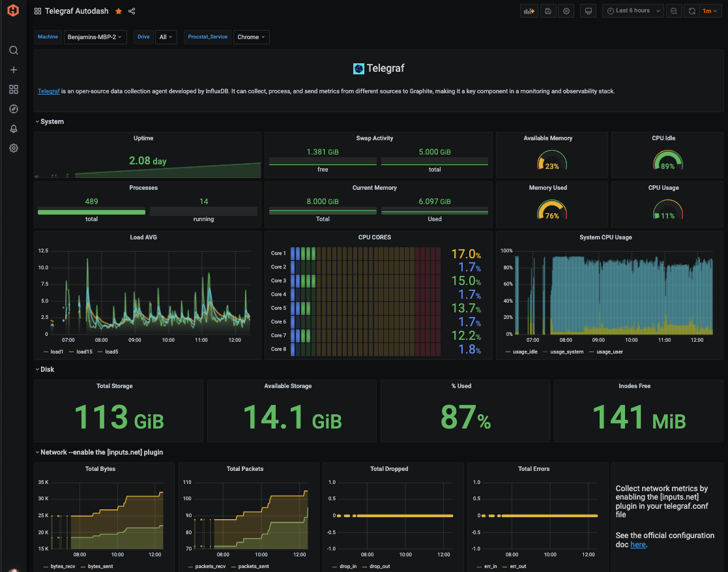The height and width of the screenshot is (572, 728).
Task: Click the Total Storage 113 GiB stat
Action: (119, 417)
